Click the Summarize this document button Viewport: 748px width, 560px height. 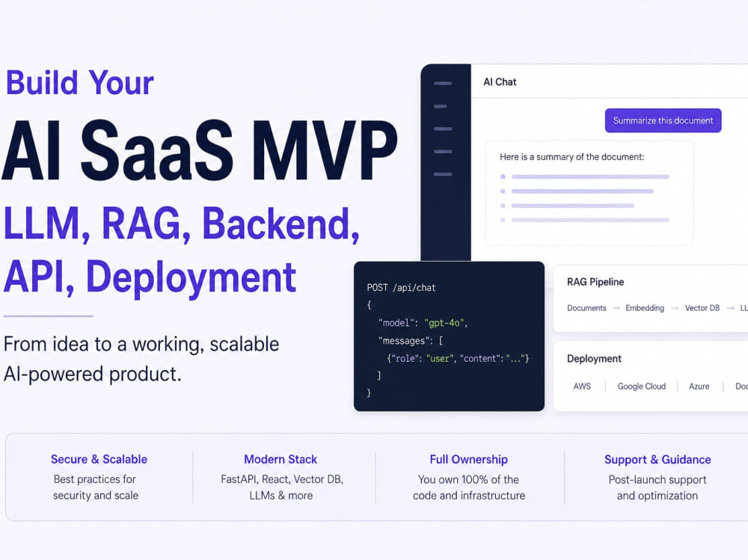pyautogui.click(x=663, y=120)
